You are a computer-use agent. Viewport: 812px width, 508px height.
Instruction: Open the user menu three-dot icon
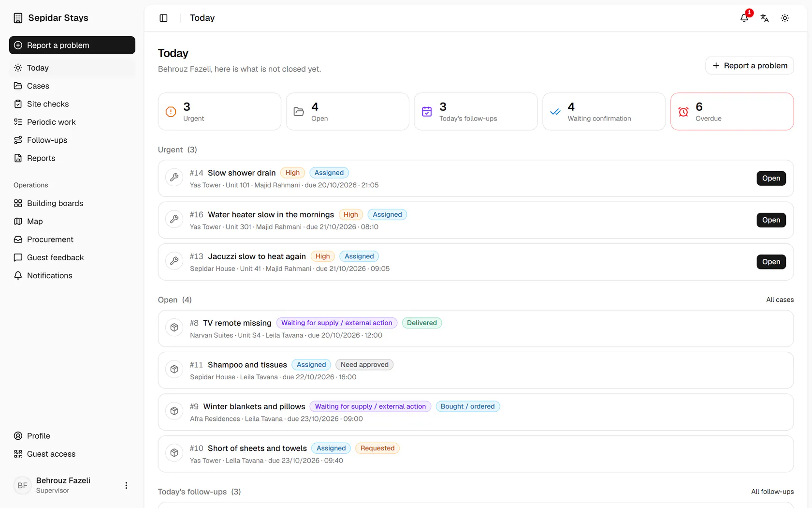[126, 485]
